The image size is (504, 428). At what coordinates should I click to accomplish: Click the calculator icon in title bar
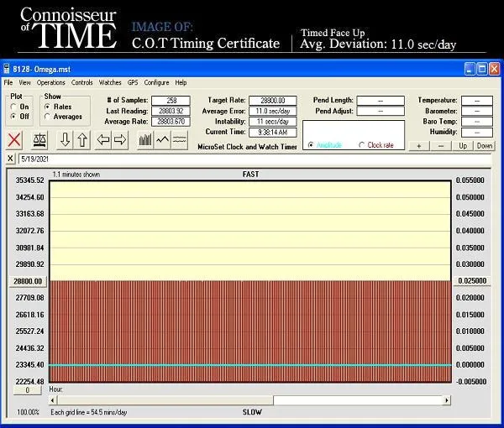(x=7, y=69)
